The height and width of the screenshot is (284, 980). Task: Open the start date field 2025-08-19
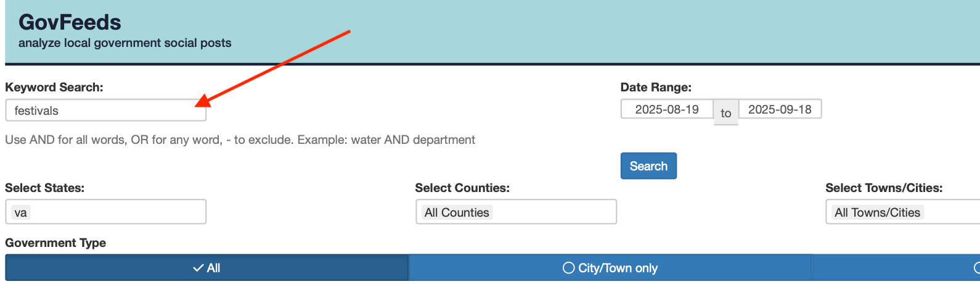point(667,109)
